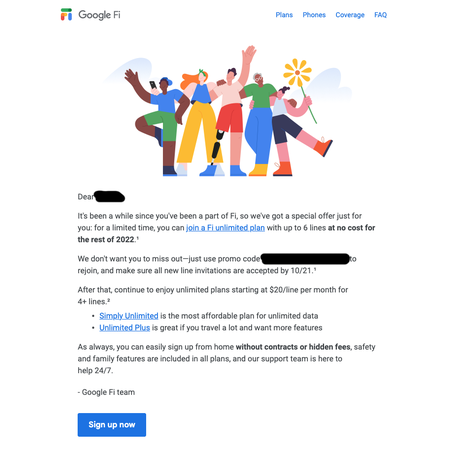Open the Simply Unlimited plan link
450x450 pixels.
click(x=129, y=316)
